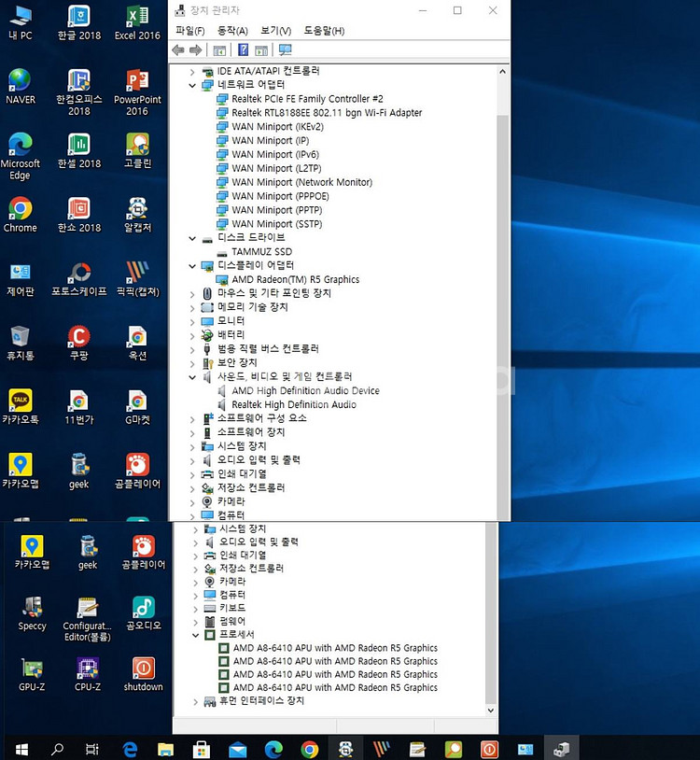Select Realtek RTL8188EE 802.11 bgn Wi-Fi Adapter
This screenshot has height=760, width=700.
(x=327, y=113)
